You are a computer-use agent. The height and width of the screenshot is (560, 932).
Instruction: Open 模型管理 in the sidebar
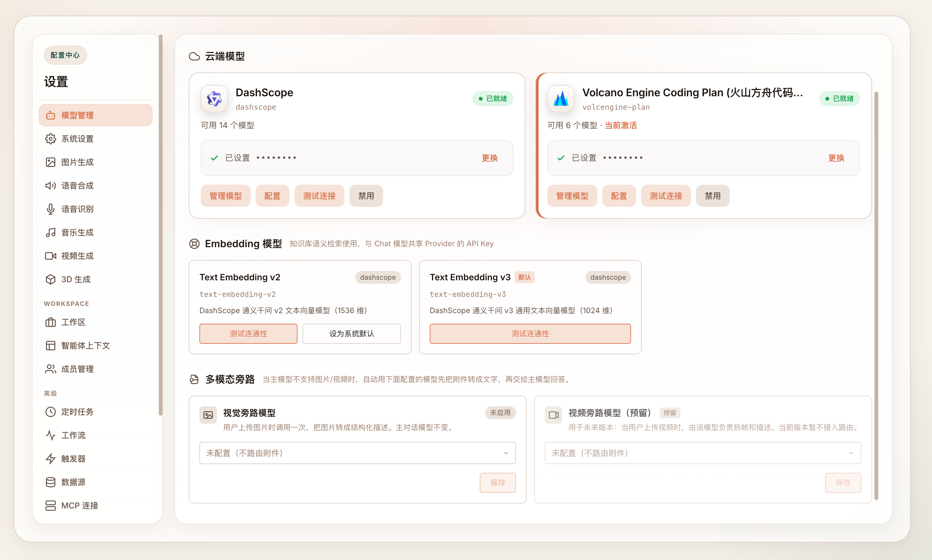[95, 115]
